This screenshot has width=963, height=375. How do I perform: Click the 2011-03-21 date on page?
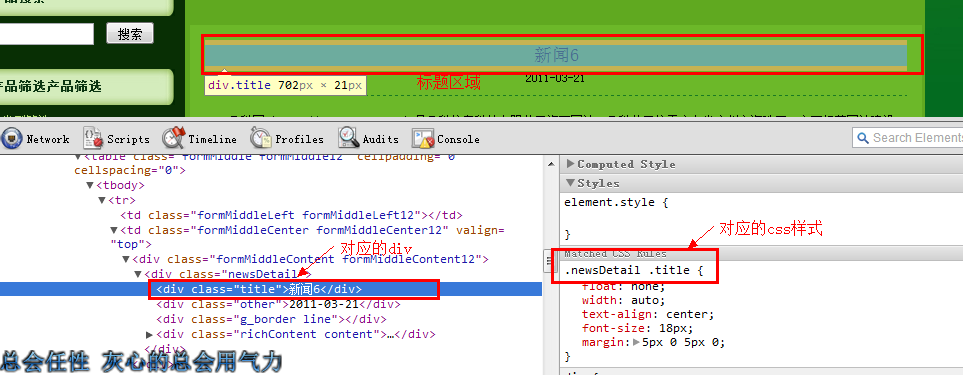pyautogui.click(x=555, y=79)
